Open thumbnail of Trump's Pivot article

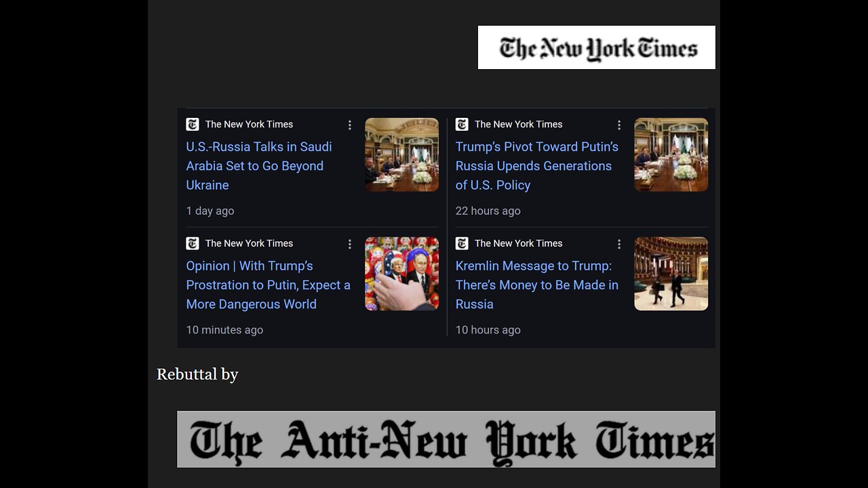671,155
